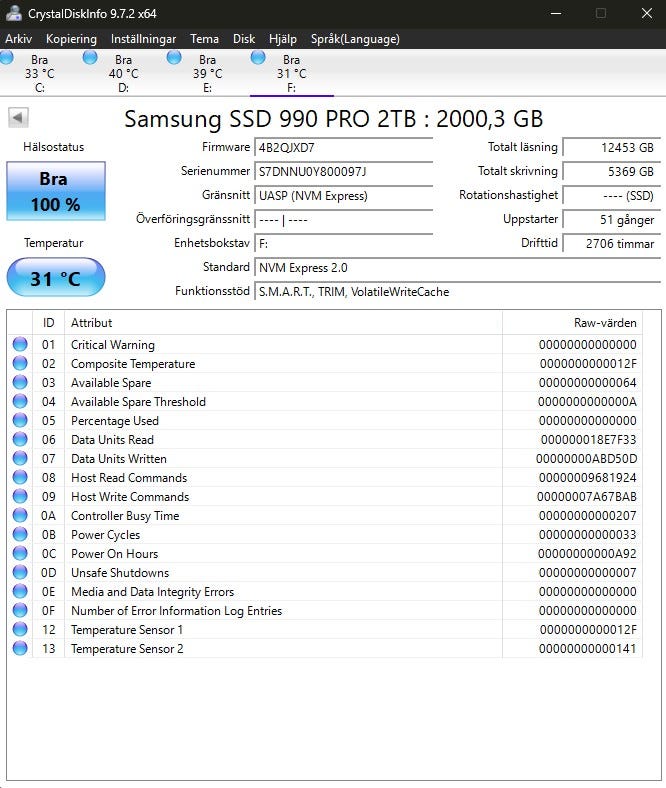
Task: Open the Arkiv menu
Action: coord(19,39)
